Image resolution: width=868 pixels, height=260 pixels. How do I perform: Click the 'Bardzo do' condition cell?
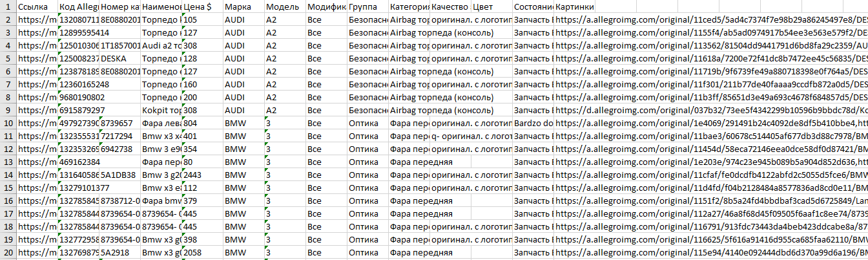coord(533,124)
